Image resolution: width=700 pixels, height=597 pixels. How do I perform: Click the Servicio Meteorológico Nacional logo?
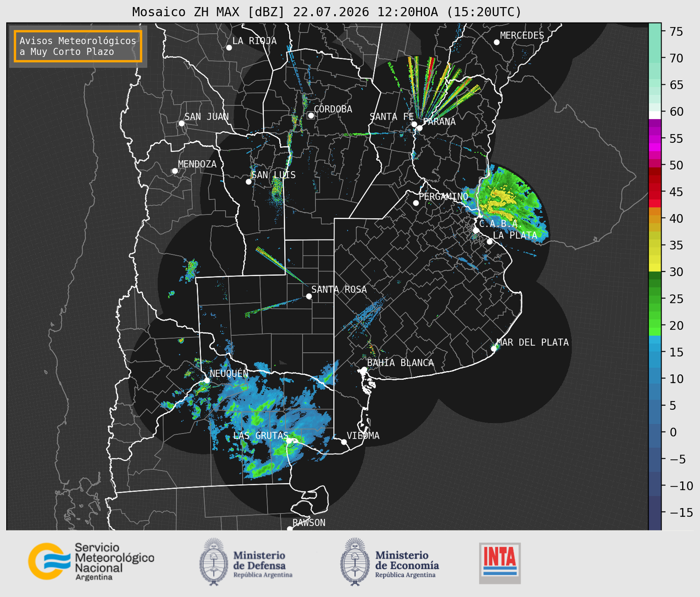[91, 561]
